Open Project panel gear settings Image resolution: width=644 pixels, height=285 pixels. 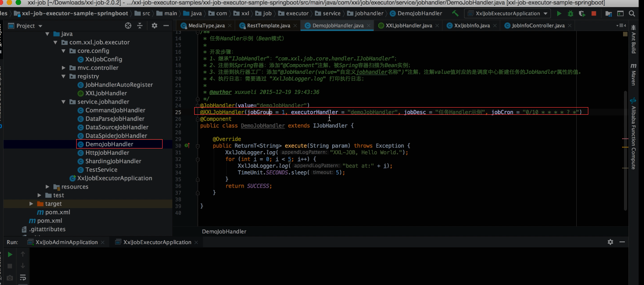click(x=155, y=26)
